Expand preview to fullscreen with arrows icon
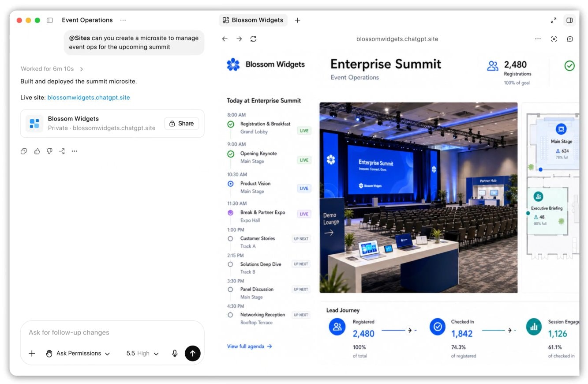Viewport: 588px width, 384px height. point(554,20)
